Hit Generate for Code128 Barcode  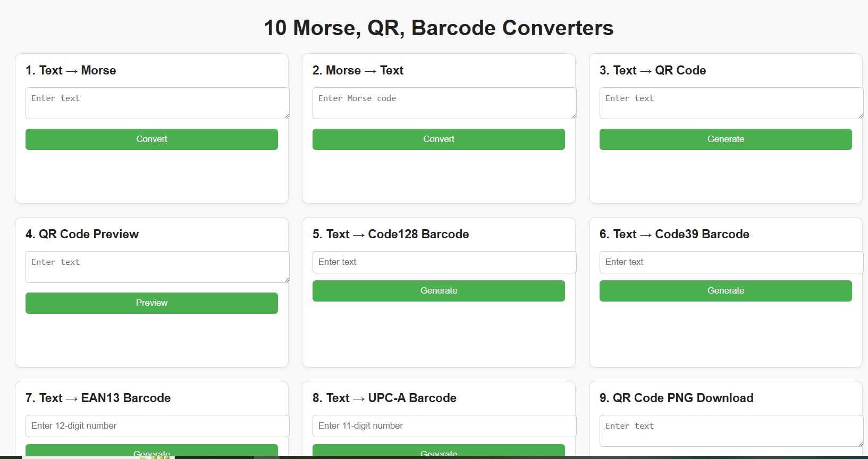click(x=439, y=291)
